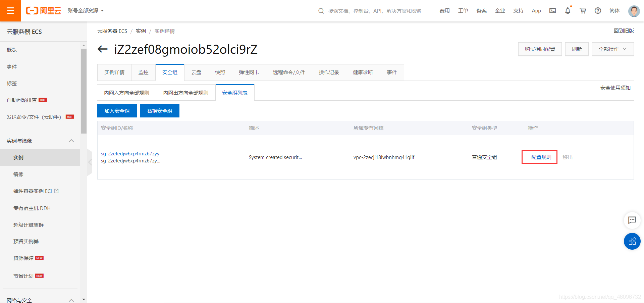Open the shopping cart icon
This screenshot has height=303, width=644.
click(583, 11)
